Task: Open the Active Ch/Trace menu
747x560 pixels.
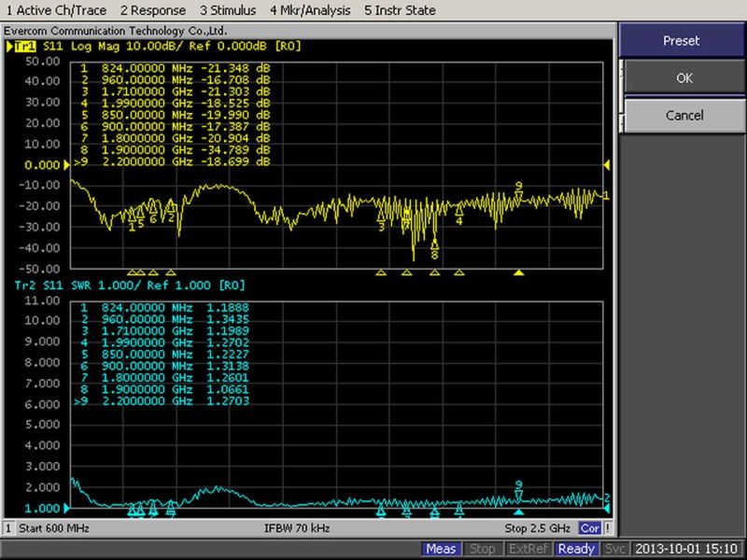Action: tap(56, 10)
